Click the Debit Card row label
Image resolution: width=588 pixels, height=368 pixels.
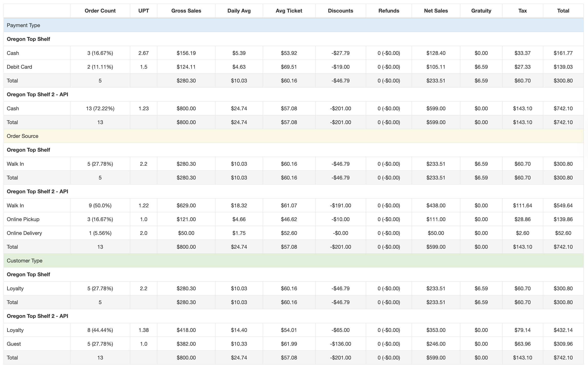[19, 67]
